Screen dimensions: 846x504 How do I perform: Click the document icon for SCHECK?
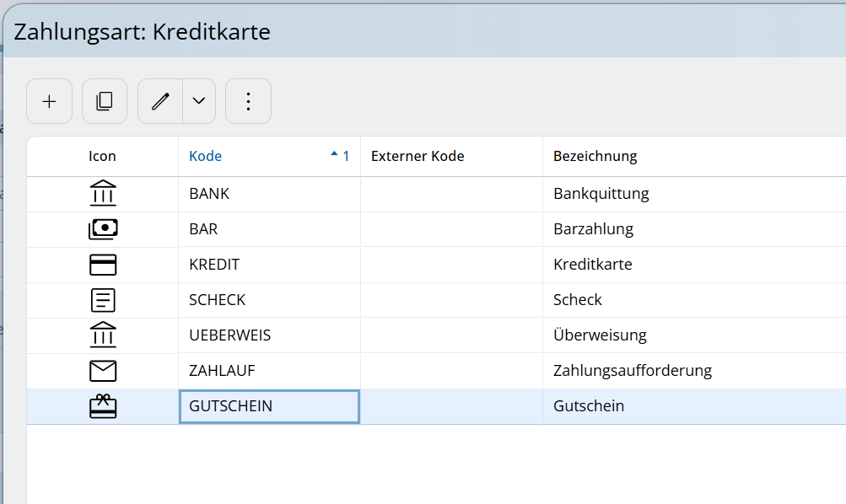[x=103, y=300]
